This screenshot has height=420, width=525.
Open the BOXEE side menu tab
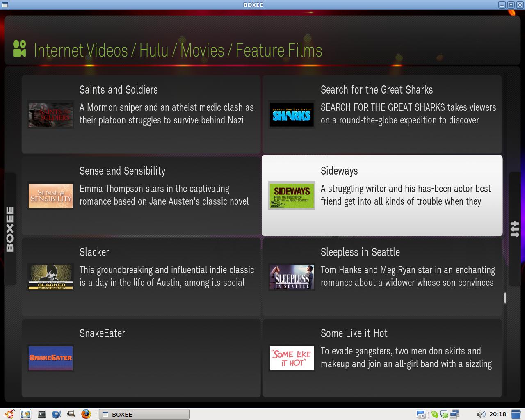[10, 229]
